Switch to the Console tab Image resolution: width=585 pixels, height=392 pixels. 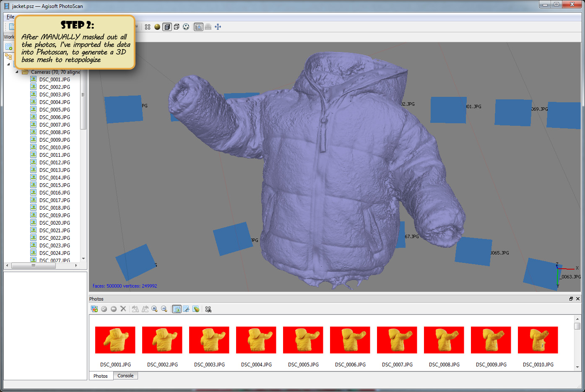(x=125, y=376)
